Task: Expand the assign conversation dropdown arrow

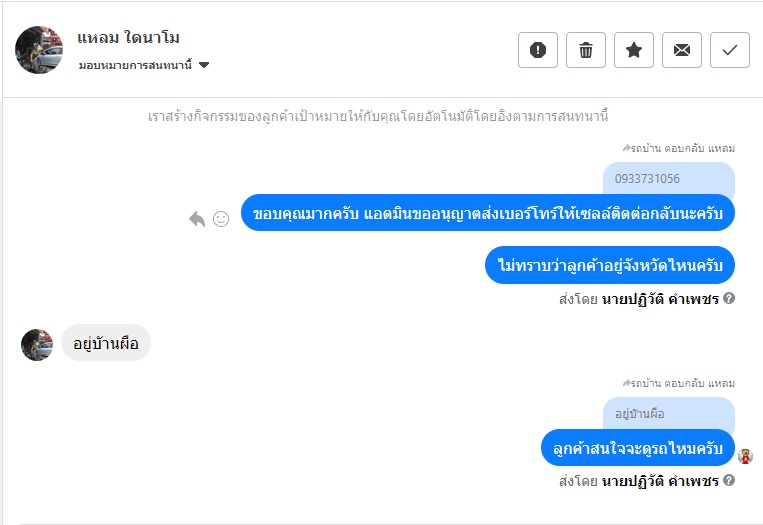Action: 204,65
